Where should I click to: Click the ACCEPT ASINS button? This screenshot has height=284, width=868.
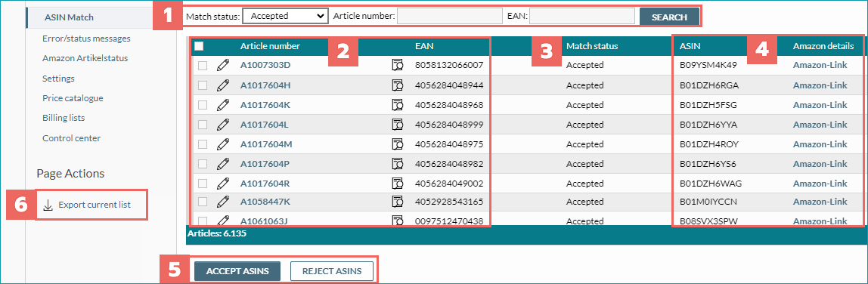237,271
